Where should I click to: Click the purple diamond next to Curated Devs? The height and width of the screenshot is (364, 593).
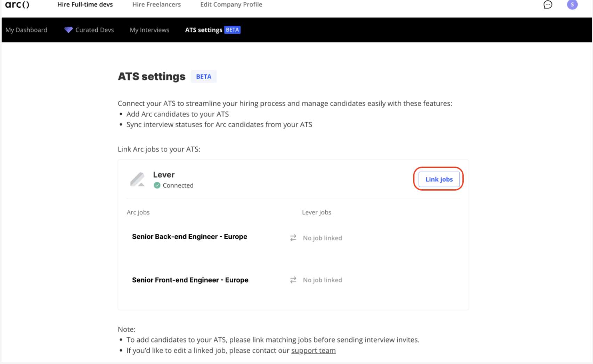click(68, 30)
